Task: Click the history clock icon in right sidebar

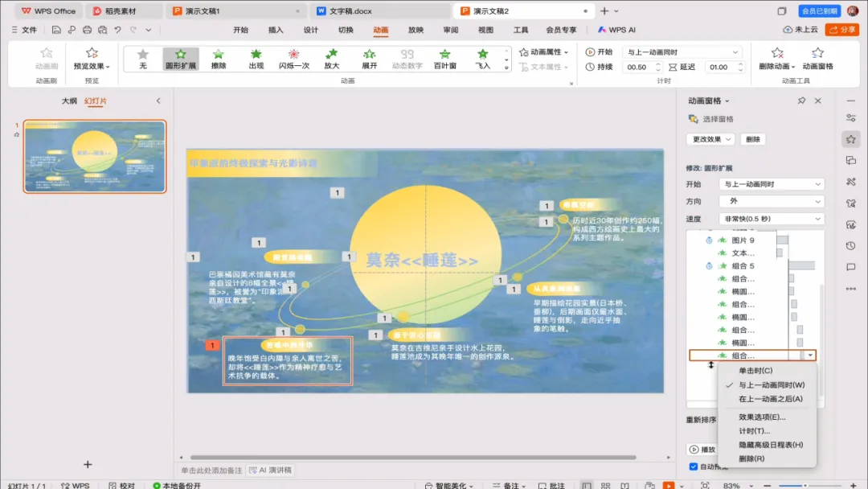Action: pyautogui.click(x=851, y=246)
